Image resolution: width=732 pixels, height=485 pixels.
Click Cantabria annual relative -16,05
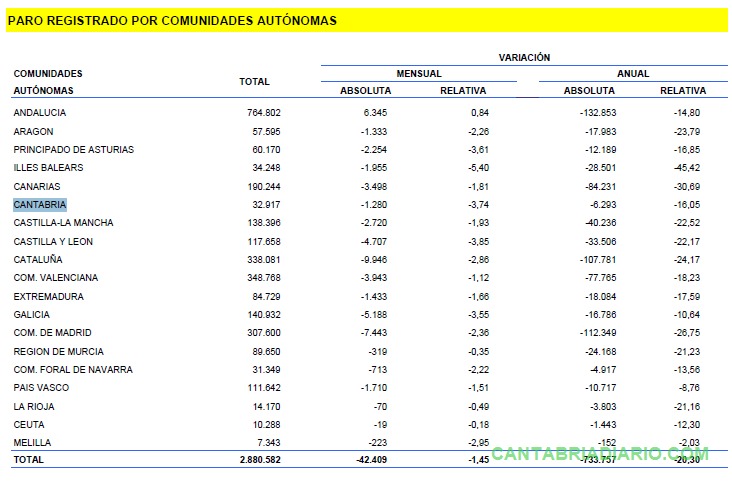point(687,205)
